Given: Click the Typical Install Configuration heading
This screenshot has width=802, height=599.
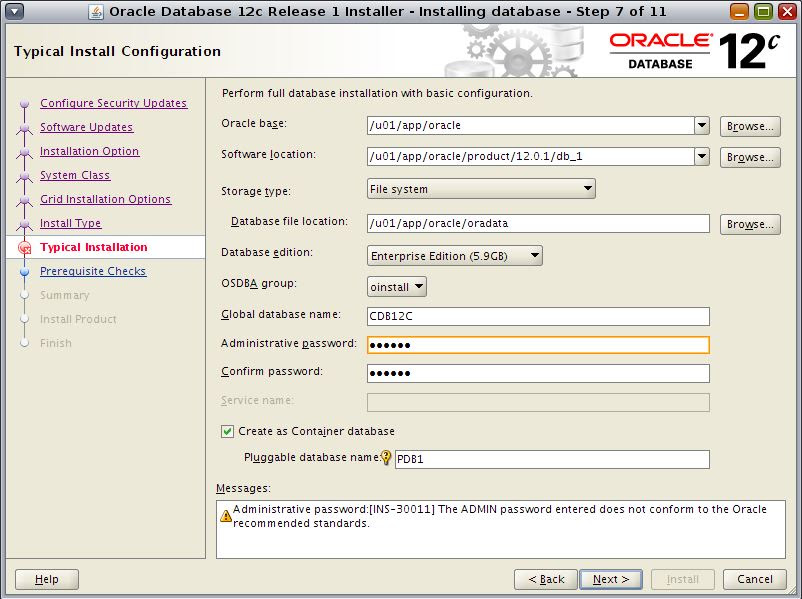Looking at the screenshot, I should tap(117, 51).
